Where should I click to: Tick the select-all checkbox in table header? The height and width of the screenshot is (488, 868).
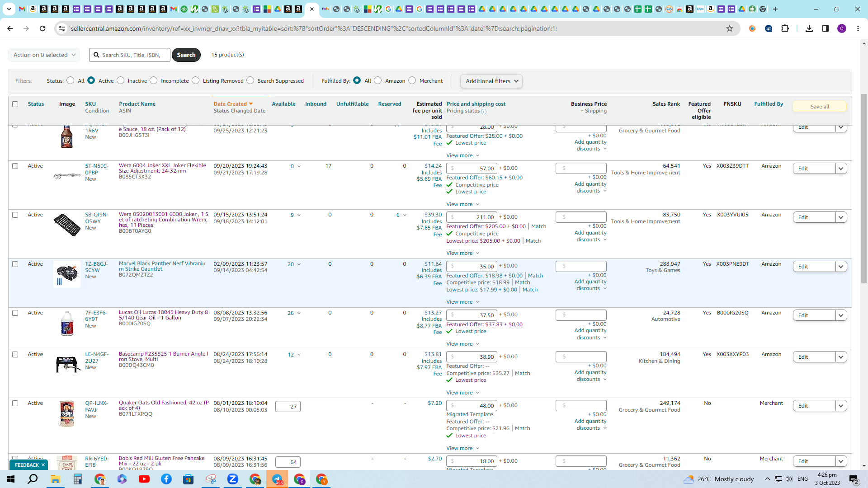coord(15,104)
